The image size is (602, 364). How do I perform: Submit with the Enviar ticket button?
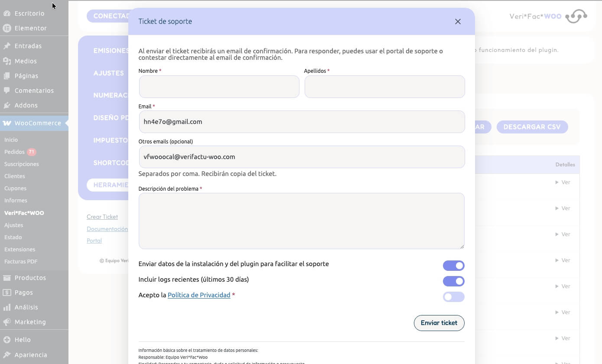(439, 323)
